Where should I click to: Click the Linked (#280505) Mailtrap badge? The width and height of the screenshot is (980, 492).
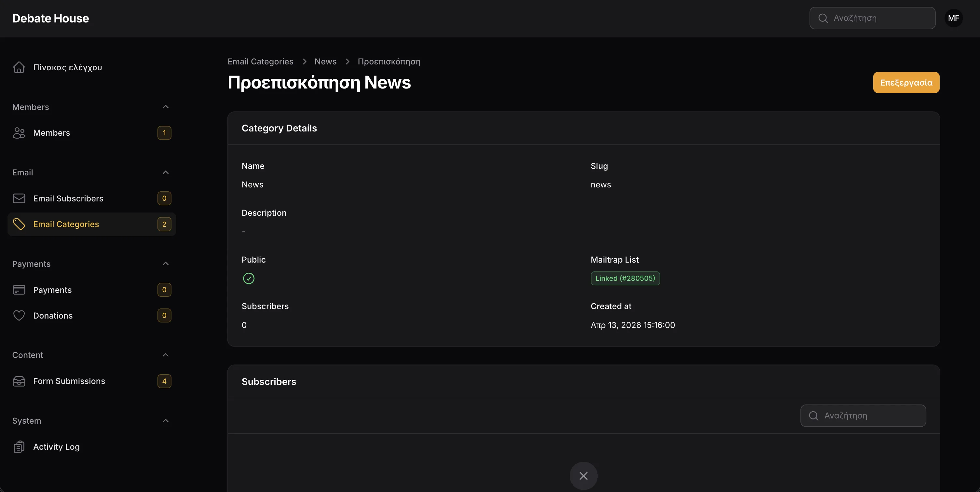(x=625, y=278)
